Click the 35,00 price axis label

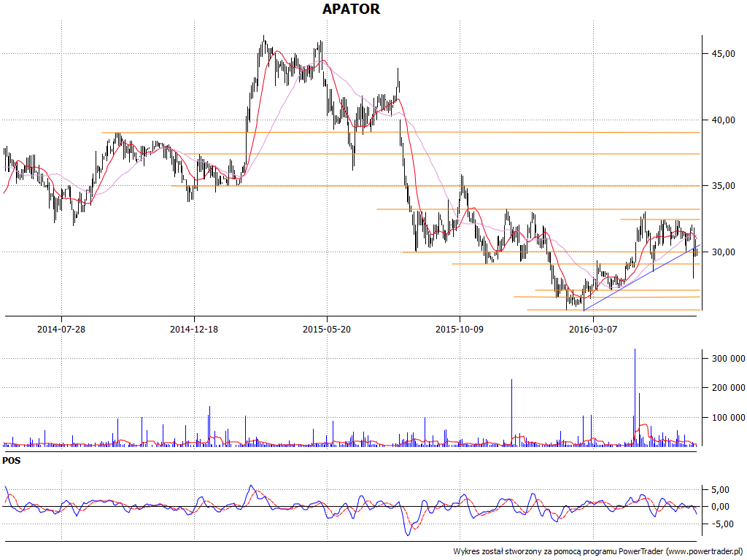723,186
